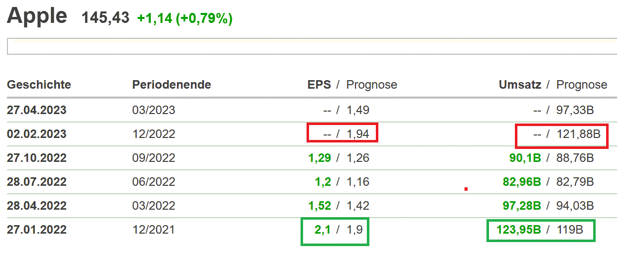644x265 pixels.
Task: Click the 12/2022 period end cell
Action: tap(154, 134)
